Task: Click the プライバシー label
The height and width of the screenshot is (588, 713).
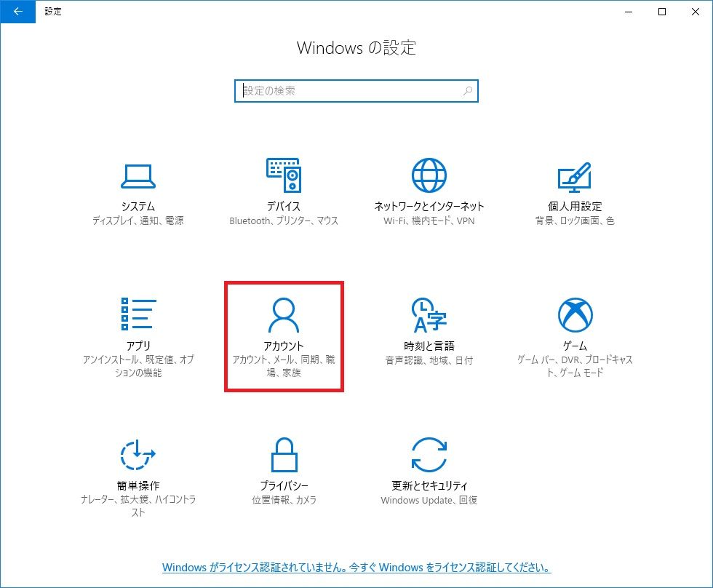Action: pos(284,485)
